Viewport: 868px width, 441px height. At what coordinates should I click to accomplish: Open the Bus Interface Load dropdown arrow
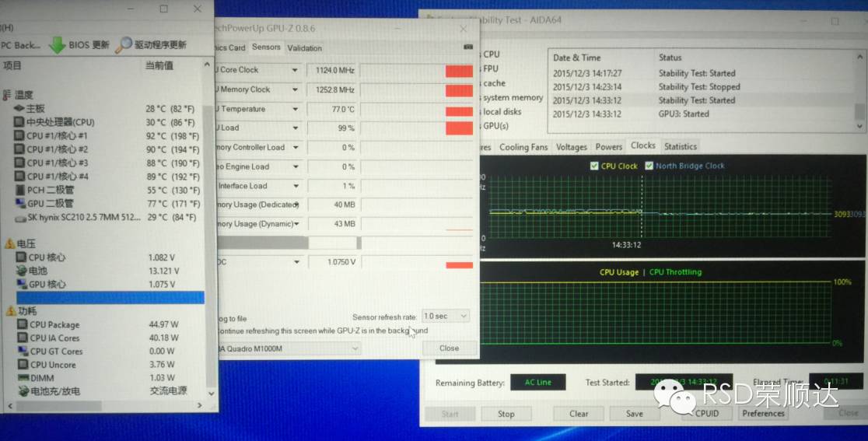[296, 186]
